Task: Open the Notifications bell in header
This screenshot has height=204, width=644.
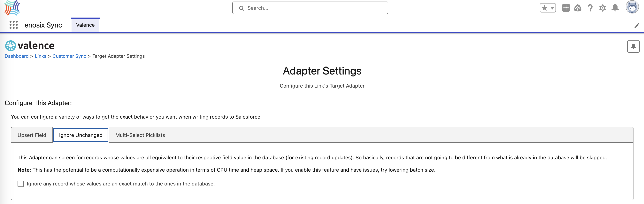Action: pyautogui.click(x=615, y=8)
